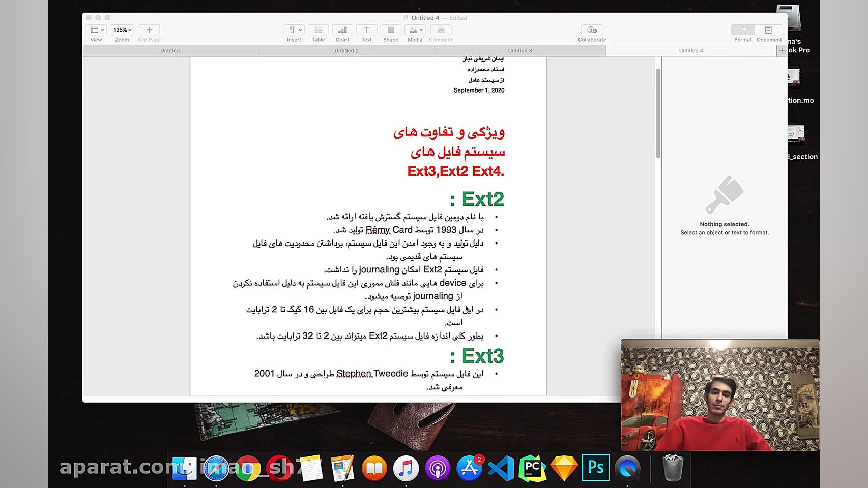This screenshot has width=868, height=488.
Task: Open Podcasts from the Dock
Action: click(438, 468)
